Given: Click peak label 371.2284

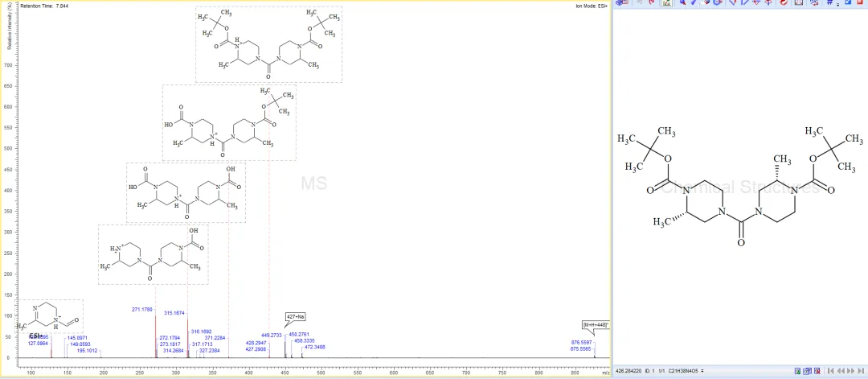Looking at the screenshot, I should (x=215, y=337).
